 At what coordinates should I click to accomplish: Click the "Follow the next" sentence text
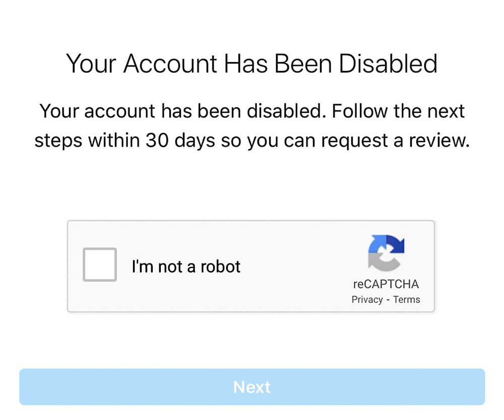(398, 111)
